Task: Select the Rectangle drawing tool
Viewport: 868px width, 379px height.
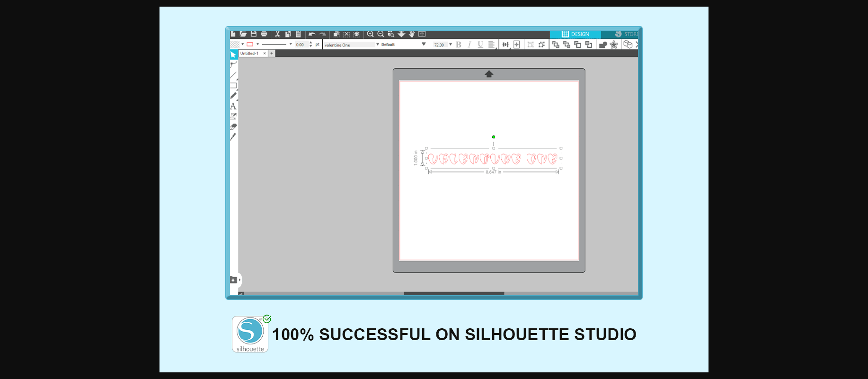Action: point(233,86)
